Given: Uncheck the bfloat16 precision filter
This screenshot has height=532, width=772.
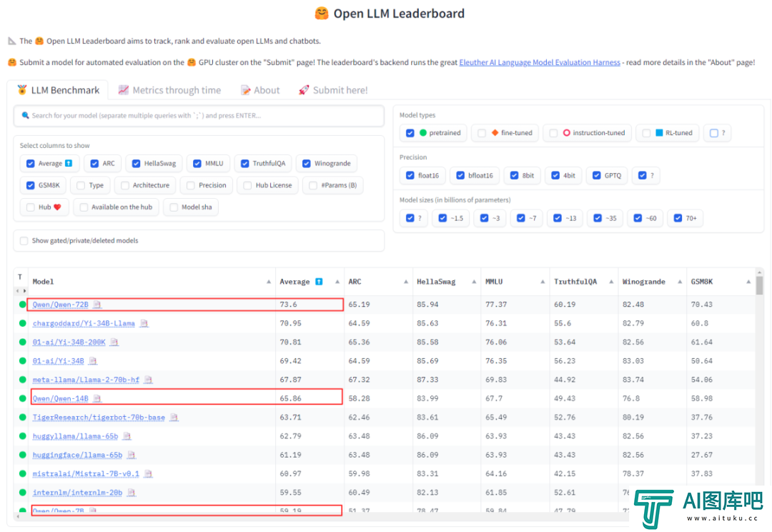Looking at the screenshot, I should click(460, 175).
